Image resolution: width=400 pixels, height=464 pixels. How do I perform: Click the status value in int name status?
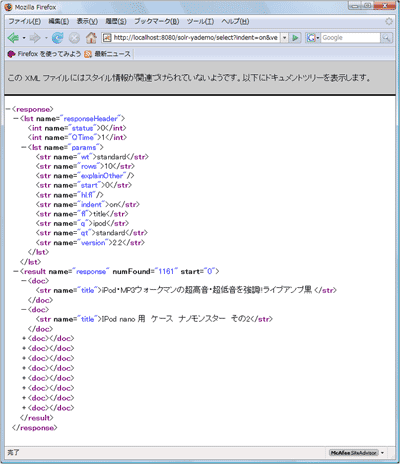tap(103, 128)
